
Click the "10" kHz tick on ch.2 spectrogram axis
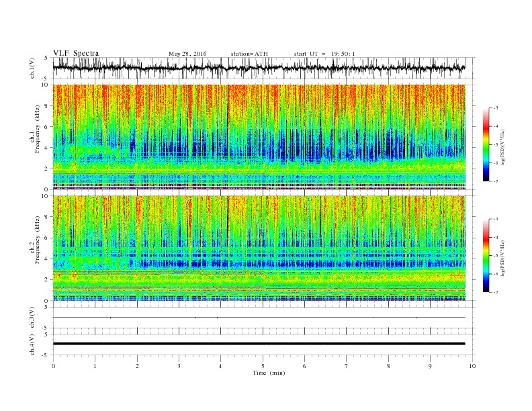(45, 196)
